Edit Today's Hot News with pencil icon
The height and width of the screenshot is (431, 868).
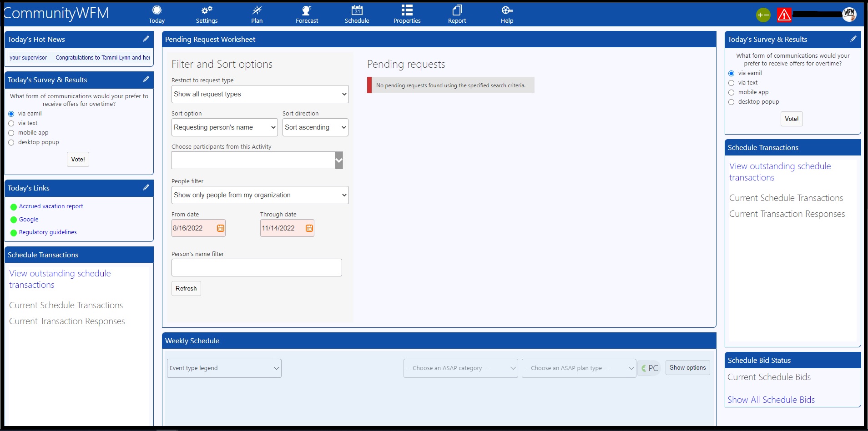(x=146, y=39)
